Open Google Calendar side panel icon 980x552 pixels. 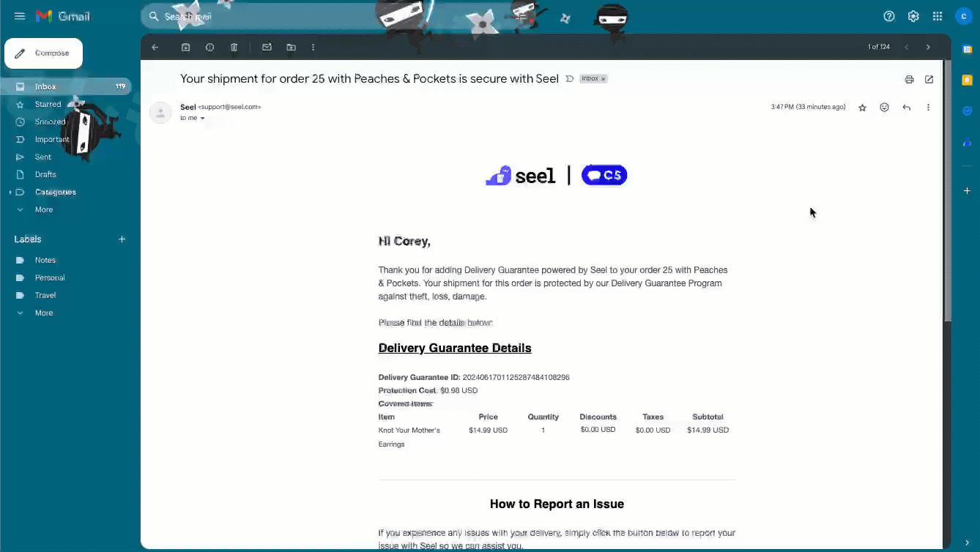coord(967,49)
